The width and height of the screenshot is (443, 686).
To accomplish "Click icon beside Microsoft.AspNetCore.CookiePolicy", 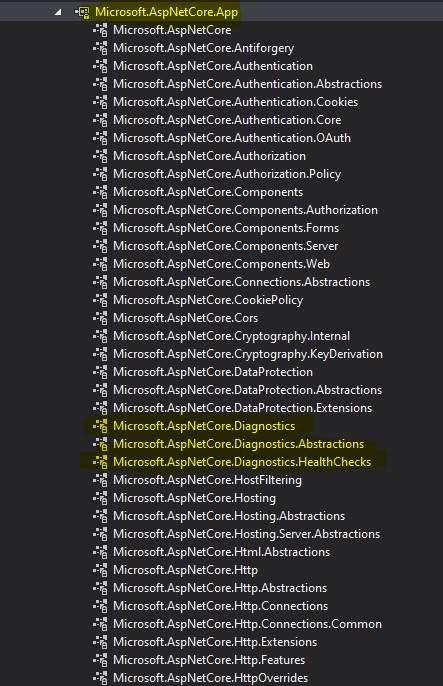I will tap(100, 300).
